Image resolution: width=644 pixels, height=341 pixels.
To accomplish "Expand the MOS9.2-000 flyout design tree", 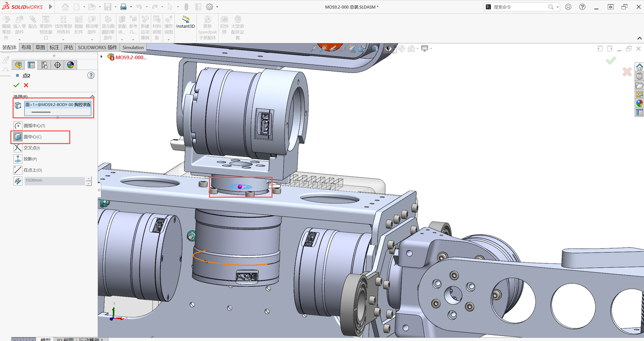I will click(x=102, y=57).
